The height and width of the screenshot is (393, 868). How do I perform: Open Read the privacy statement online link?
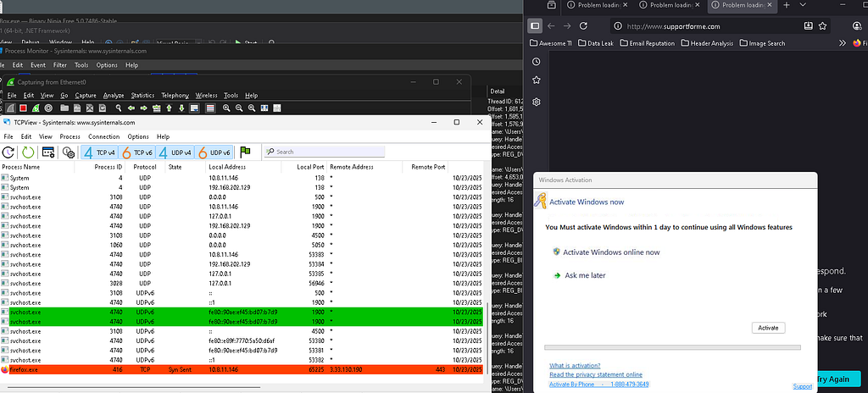click(x=596, y=374)
